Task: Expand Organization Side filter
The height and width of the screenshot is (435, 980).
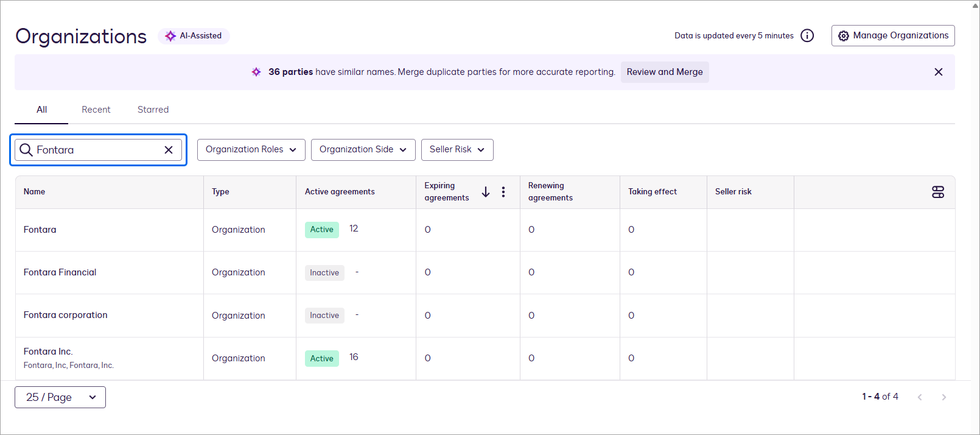Action: pos(363,150)
